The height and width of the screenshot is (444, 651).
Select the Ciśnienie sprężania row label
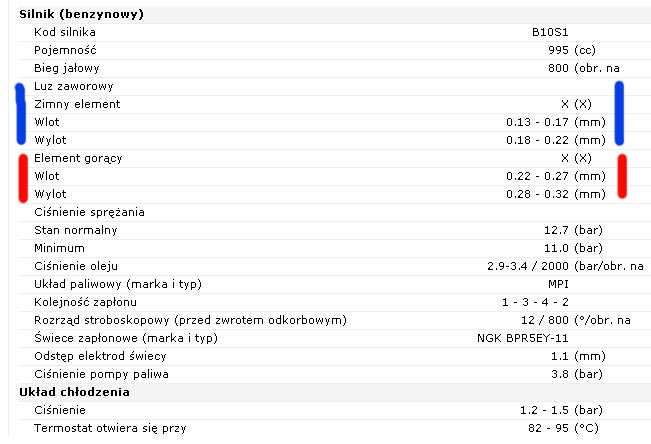pyautogui.click(x=89, y=212)
